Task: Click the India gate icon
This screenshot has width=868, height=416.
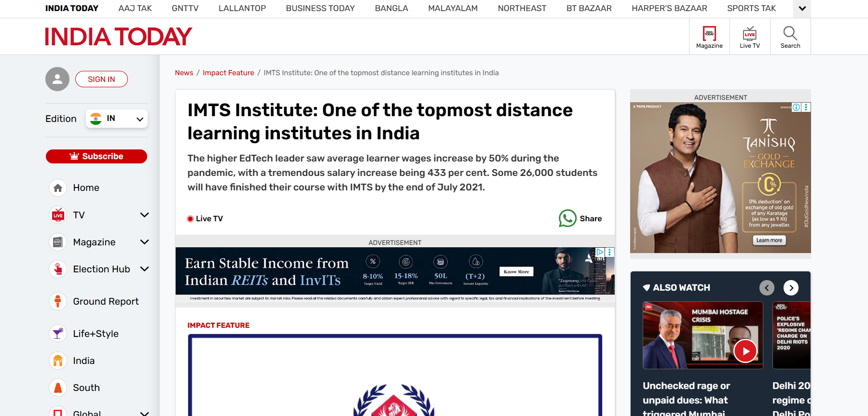Action: pyautogui.click(x=58, y=361)
